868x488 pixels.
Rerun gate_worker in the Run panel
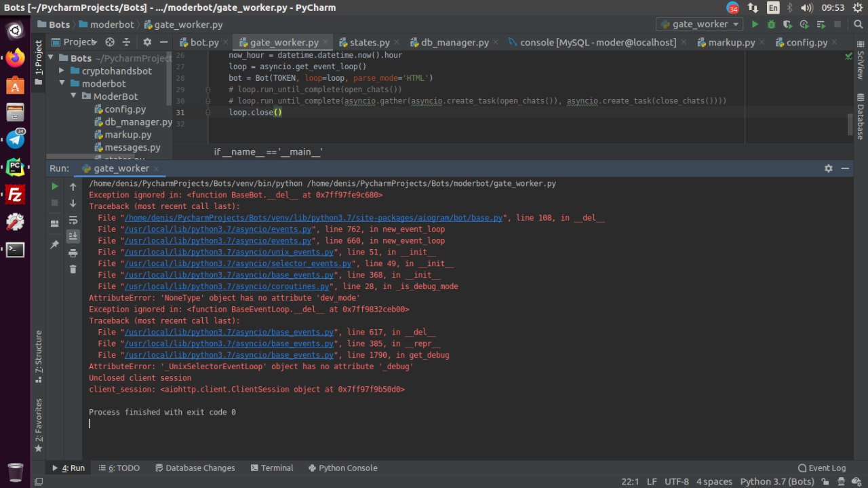click(55, 186)
